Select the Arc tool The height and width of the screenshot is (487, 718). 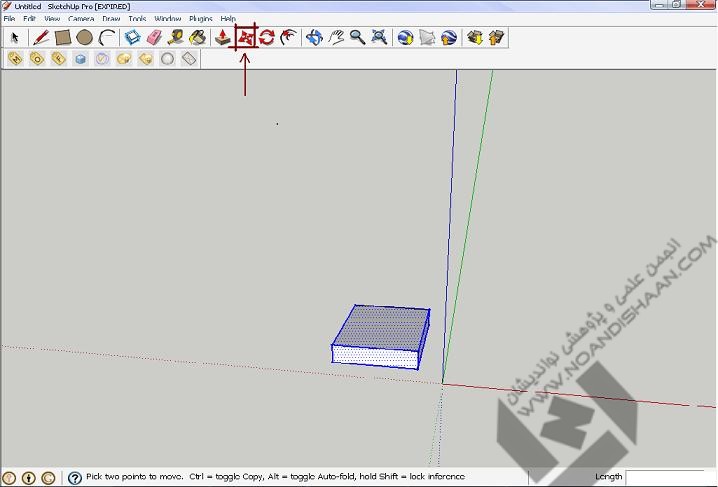(x=107, y=38)
